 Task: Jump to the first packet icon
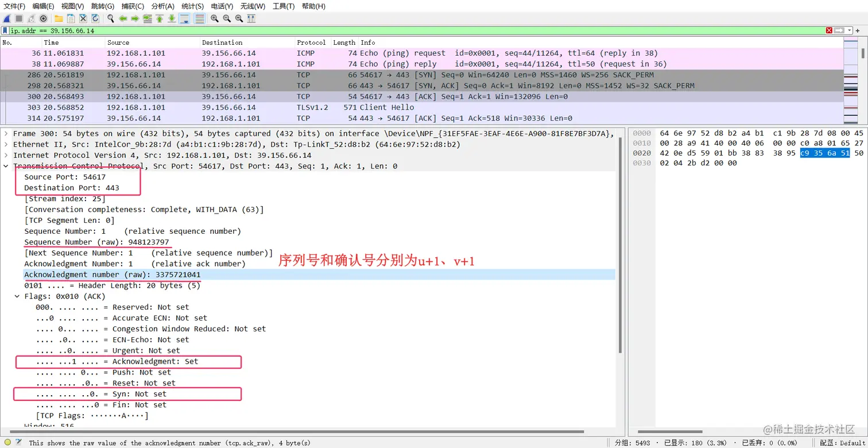[160, 18]
